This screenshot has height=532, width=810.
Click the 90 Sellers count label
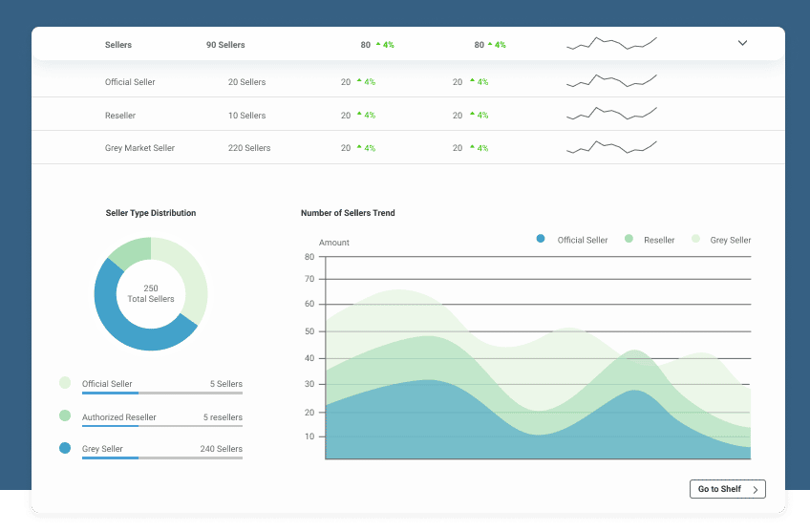tap(225, 45)
